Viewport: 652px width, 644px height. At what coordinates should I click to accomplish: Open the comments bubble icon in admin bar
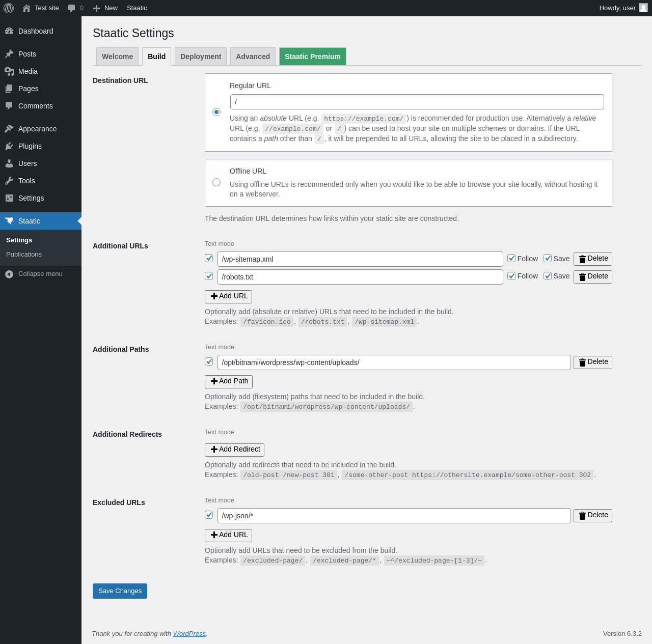tap(72, 8)
